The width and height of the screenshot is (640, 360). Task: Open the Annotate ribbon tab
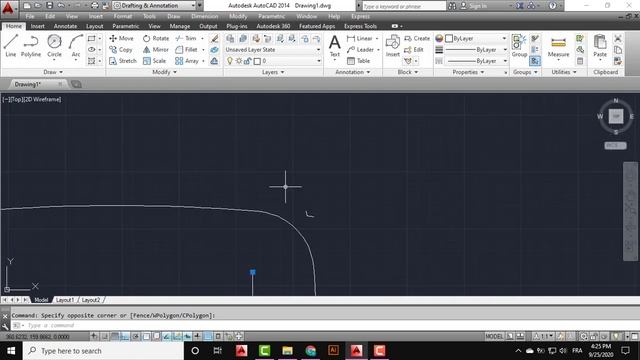[65, 26]
